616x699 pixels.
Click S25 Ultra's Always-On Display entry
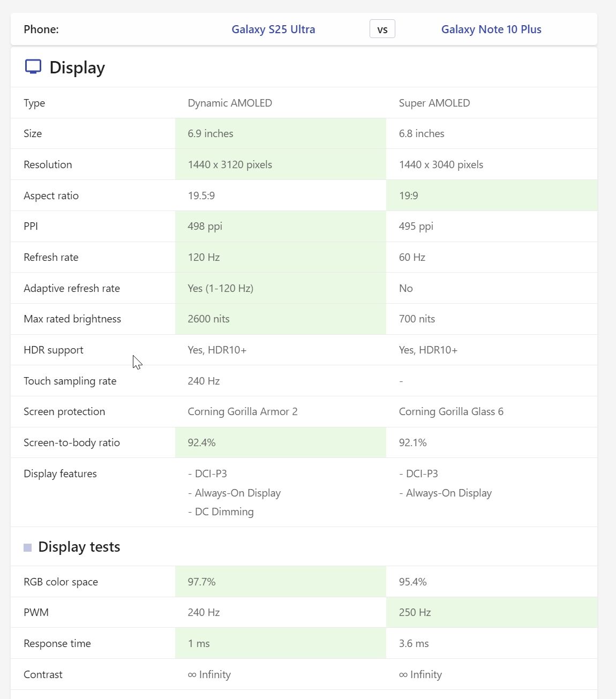tap(234, 493)
